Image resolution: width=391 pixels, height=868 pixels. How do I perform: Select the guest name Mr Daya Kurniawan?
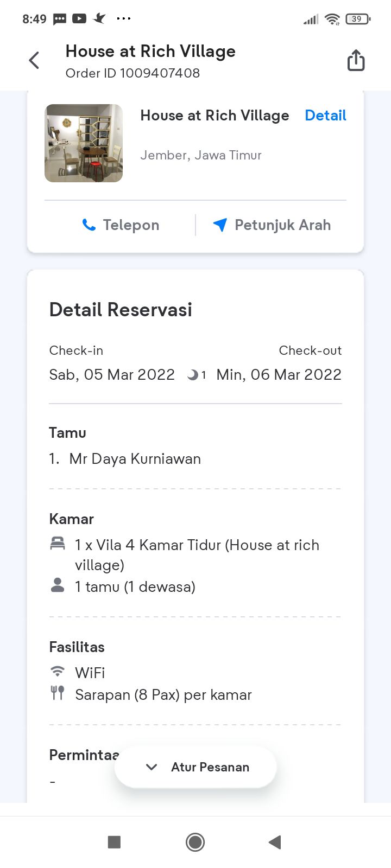point(135,459)
